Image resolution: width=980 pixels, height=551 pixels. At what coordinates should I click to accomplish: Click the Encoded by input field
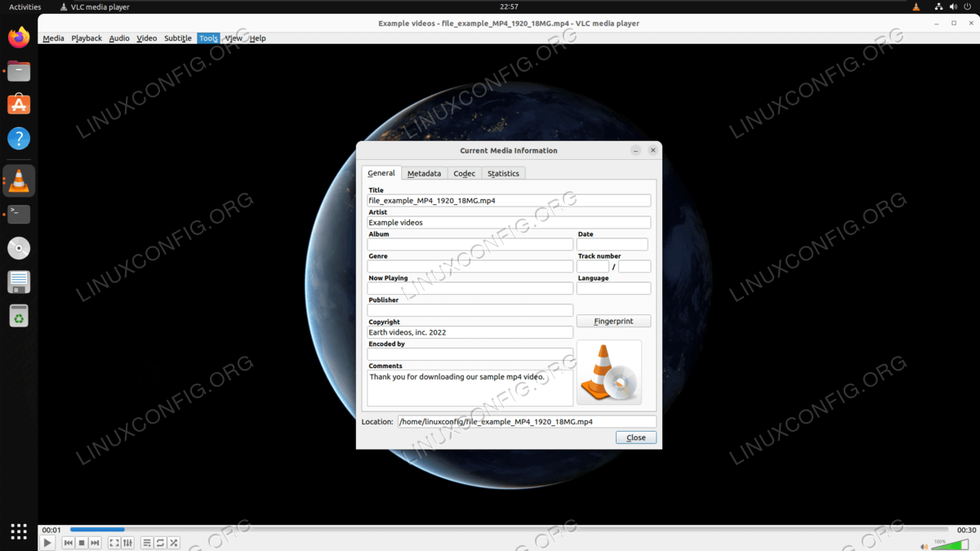470,354
